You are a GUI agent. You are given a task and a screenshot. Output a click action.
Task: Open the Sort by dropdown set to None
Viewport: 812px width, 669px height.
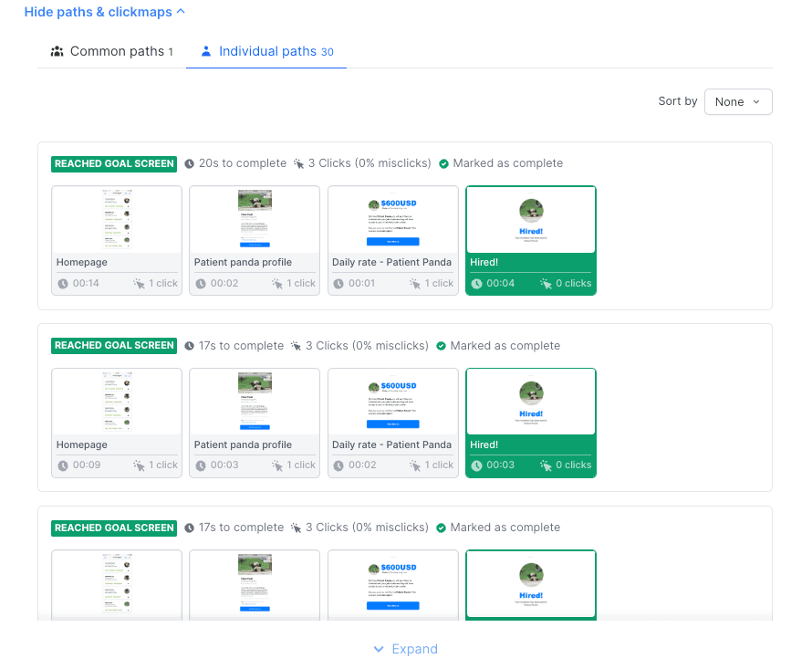tap(738, 102)
